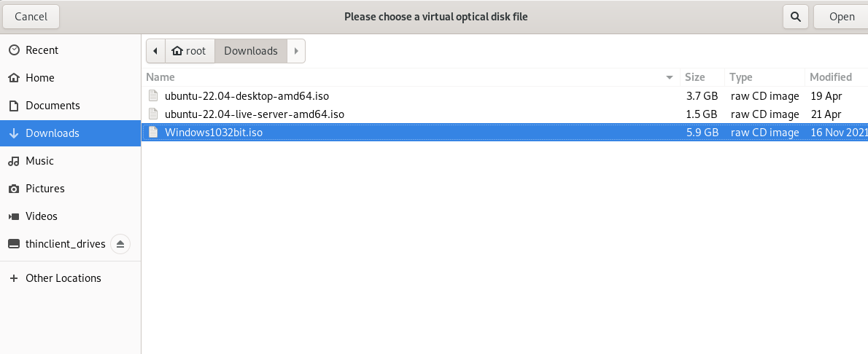The width and height of the screenshot is (868, 354).
Task: Click the file icon of ubuntu-22.04-desktop-amd64.iso
Action: click(x=153, y=95)
